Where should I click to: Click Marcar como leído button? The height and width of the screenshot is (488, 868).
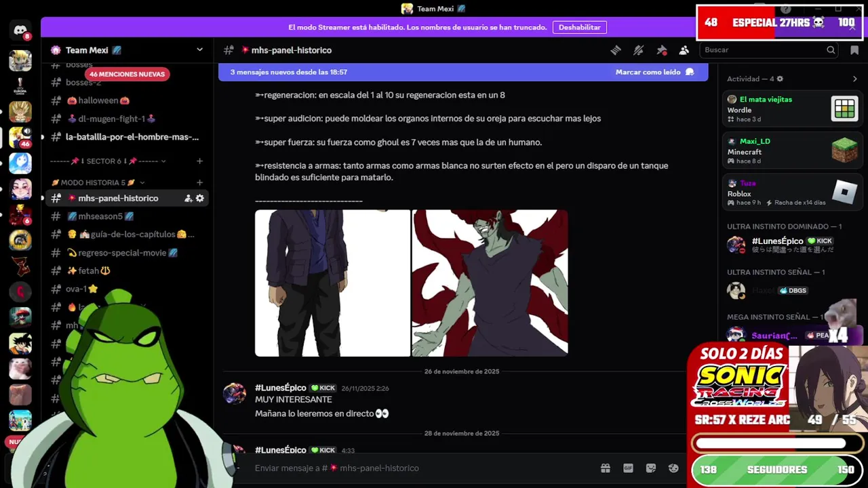pyautogui.click(x=654, y=72)
